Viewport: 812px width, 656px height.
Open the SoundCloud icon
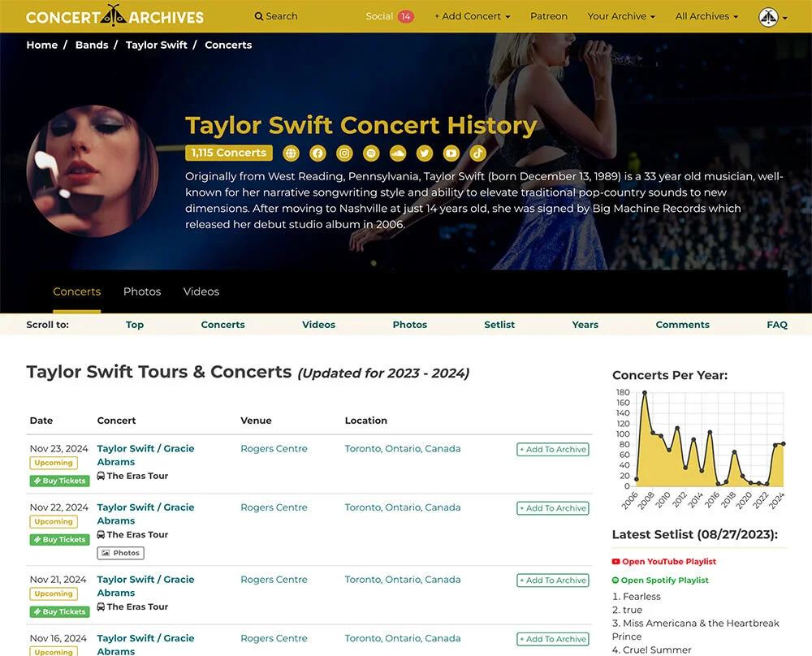tap(398, 153)
